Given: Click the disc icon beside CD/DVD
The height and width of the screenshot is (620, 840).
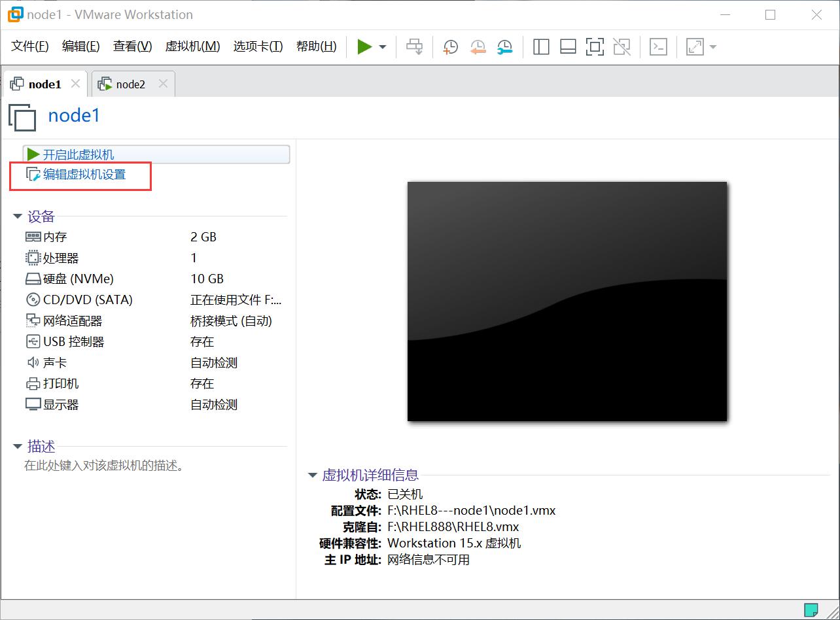Looking at the screenshot, I should pos(33,300).
